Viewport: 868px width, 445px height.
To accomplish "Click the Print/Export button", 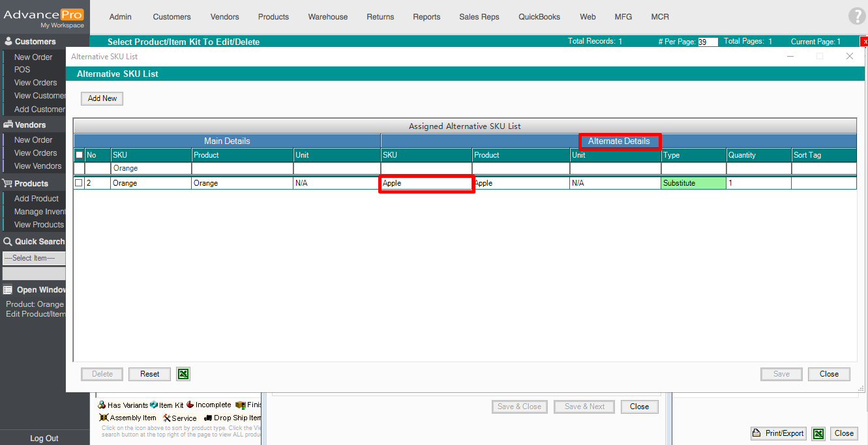I will click(x=778, y=433).
